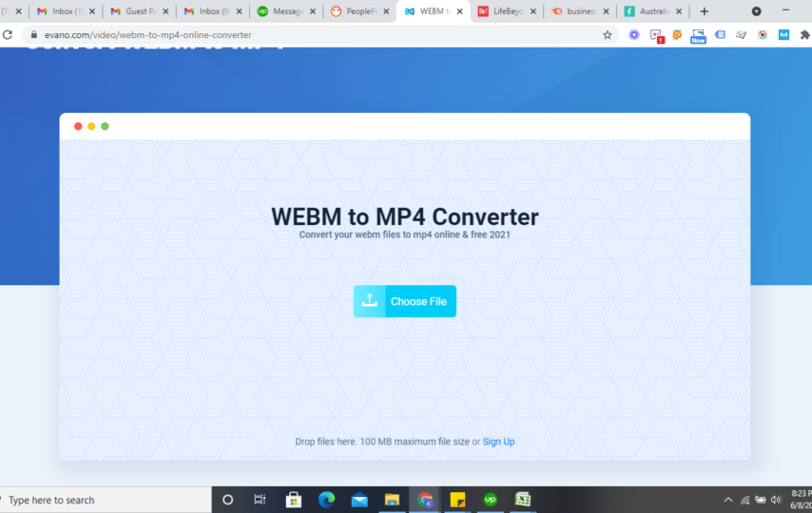Open Excel on taskbar
Image resolution: width=812 pixels, height=513 pixels.
click(x=523, y=500)
